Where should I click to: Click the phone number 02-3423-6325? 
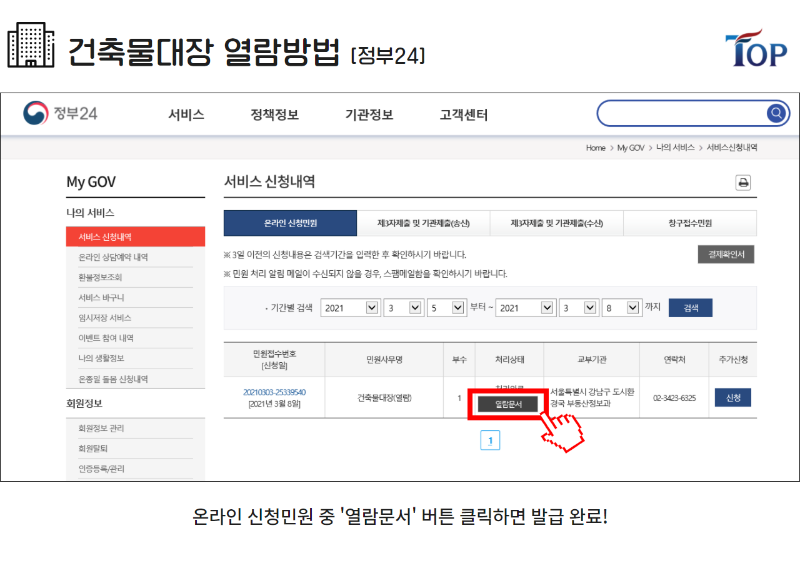674,398
